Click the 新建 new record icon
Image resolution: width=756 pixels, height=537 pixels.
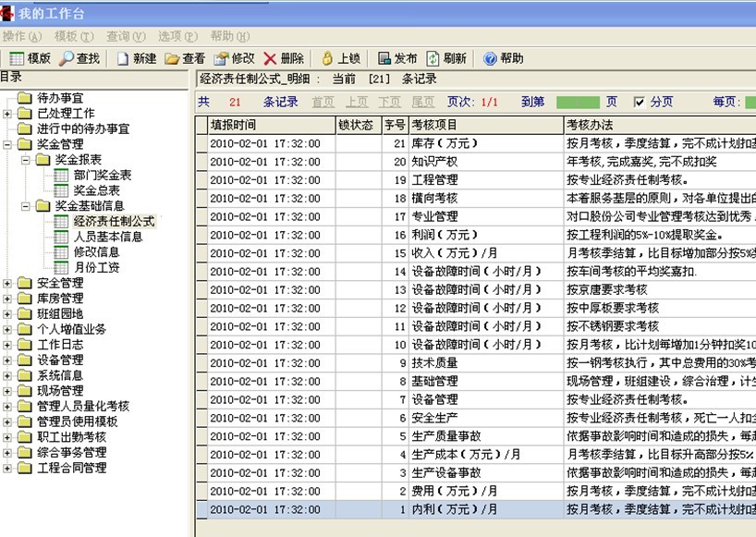(x=123, y=58)
